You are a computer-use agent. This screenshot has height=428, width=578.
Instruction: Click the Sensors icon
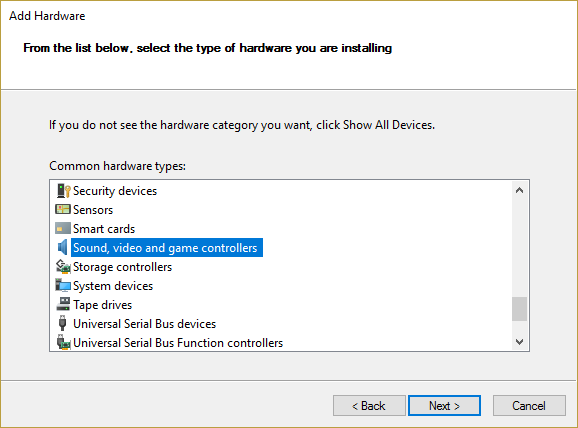pos(63,210)
